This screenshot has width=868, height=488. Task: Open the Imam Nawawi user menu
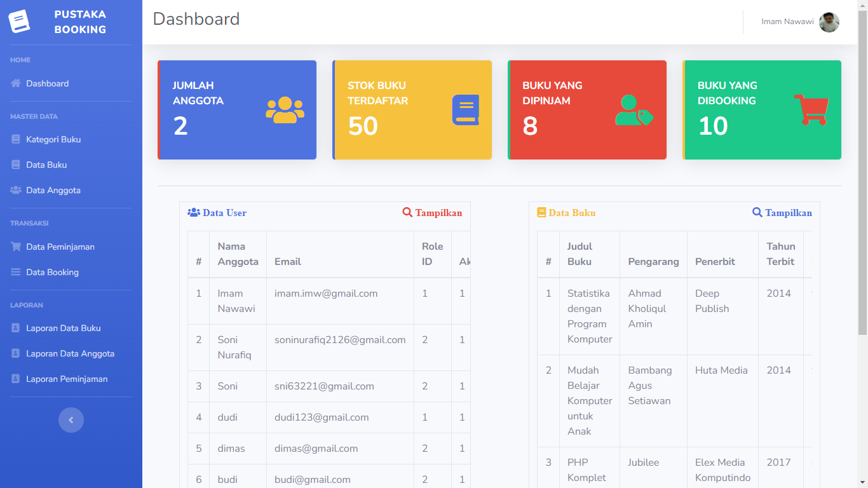click(x=800, y=22)
